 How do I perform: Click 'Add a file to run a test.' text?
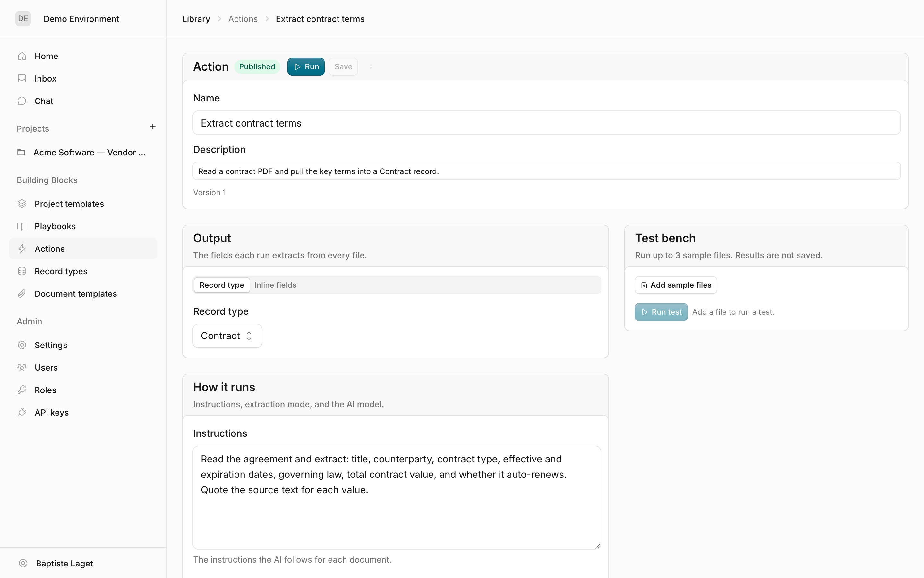click(x=733, y=312)
